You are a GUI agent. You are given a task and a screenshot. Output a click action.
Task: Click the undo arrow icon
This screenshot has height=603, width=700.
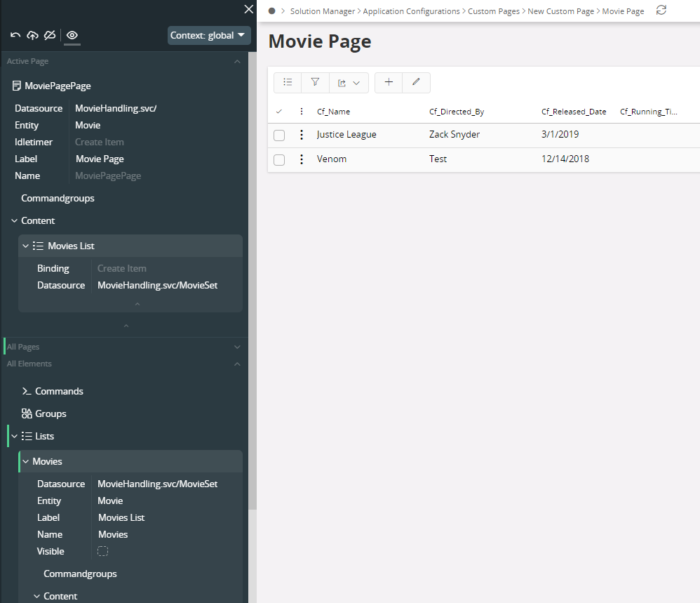(x=15, y=35)
